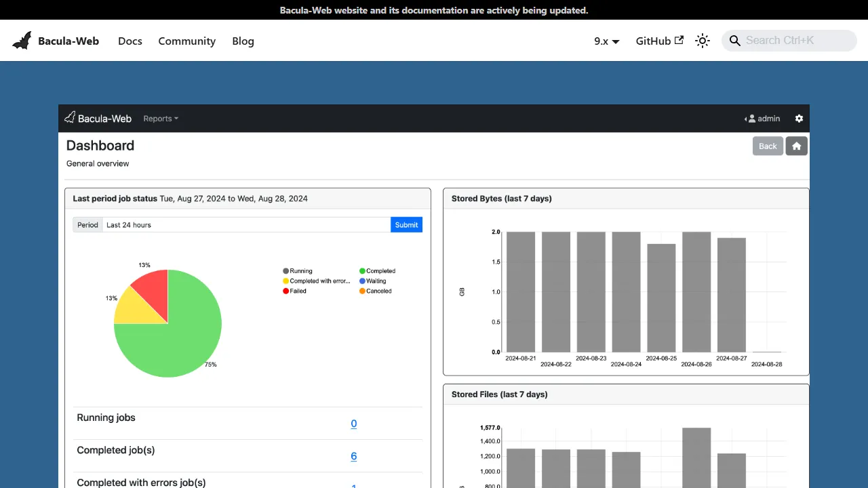Toggle the Completed series in the pie legend

pyautogui.click(x=377, y=270)
